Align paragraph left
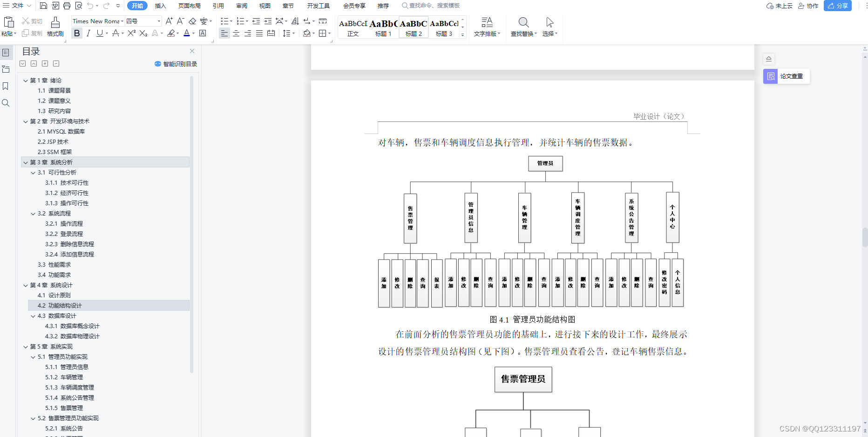 click(x=224, y=33)
